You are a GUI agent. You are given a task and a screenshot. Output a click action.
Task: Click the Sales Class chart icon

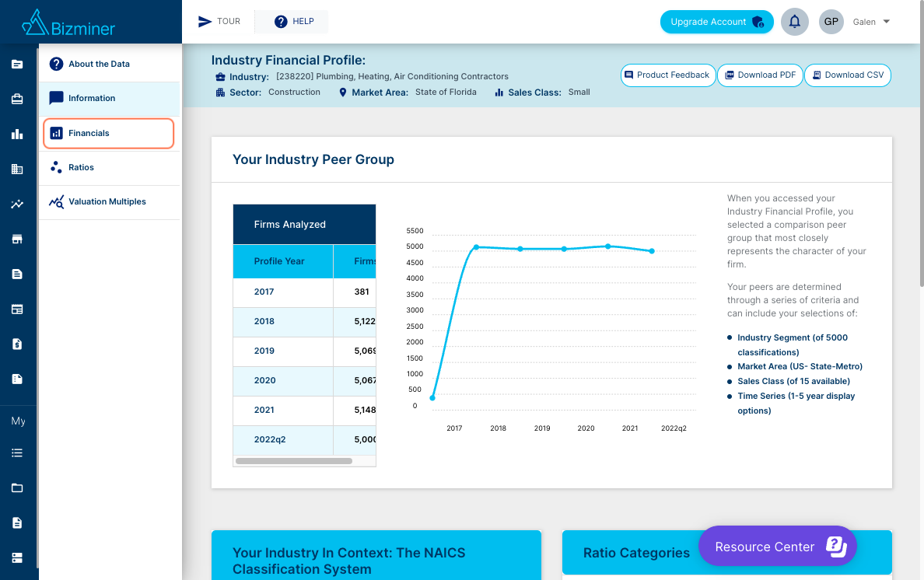tap(499, 93)
